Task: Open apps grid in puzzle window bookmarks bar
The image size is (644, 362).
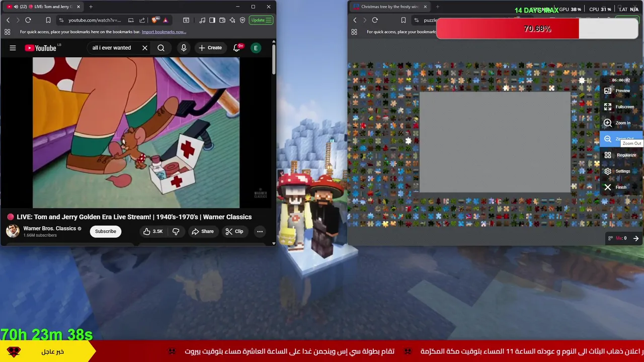Action: pyautogui.click(x=354, y=32)
